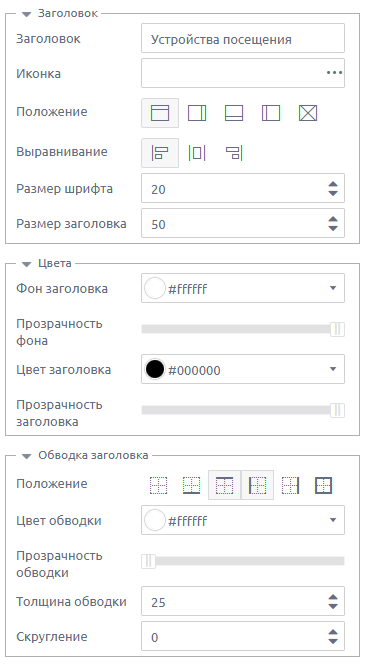Viewport: 365px width, 664px height.
Task: Collapse the Обводка заголовка section
Action: click(x=27, y=456)
